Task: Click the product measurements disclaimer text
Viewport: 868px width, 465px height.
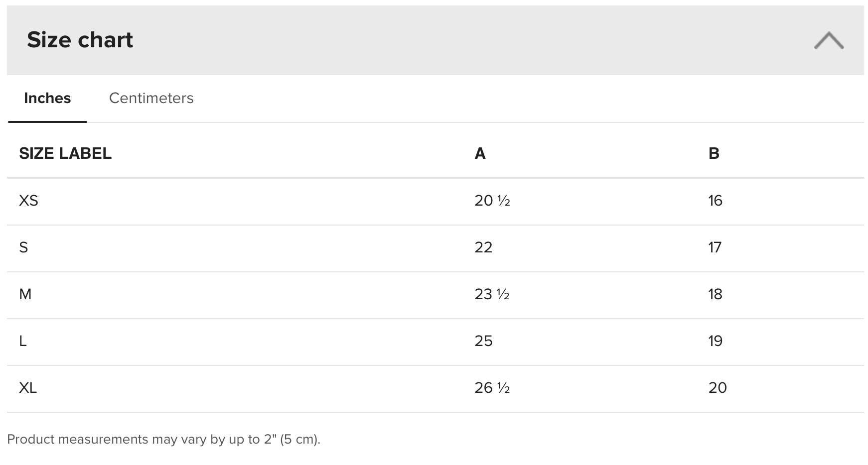Action: (x=163, y=439)
